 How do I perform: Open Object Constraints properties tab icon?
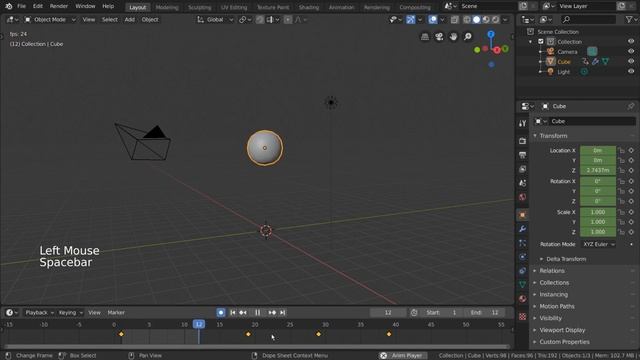[522, 271]
